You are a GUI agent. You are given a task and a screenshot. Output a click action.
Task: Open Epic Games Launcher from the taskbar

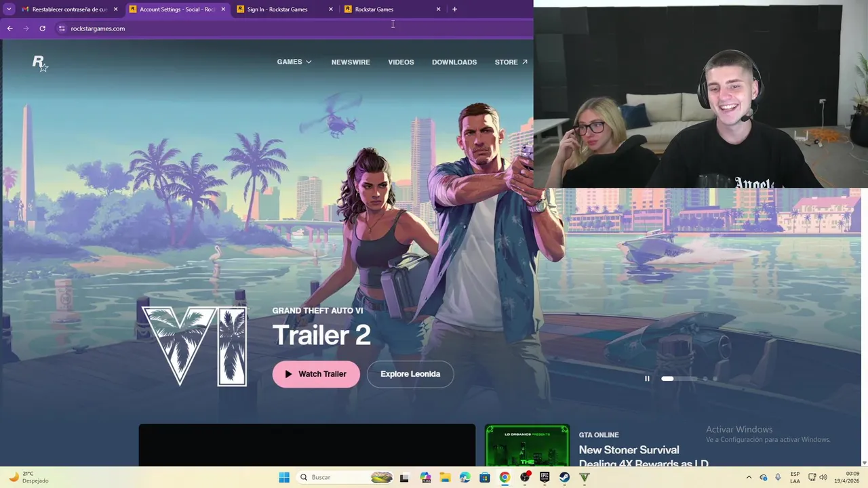(545, 477)
